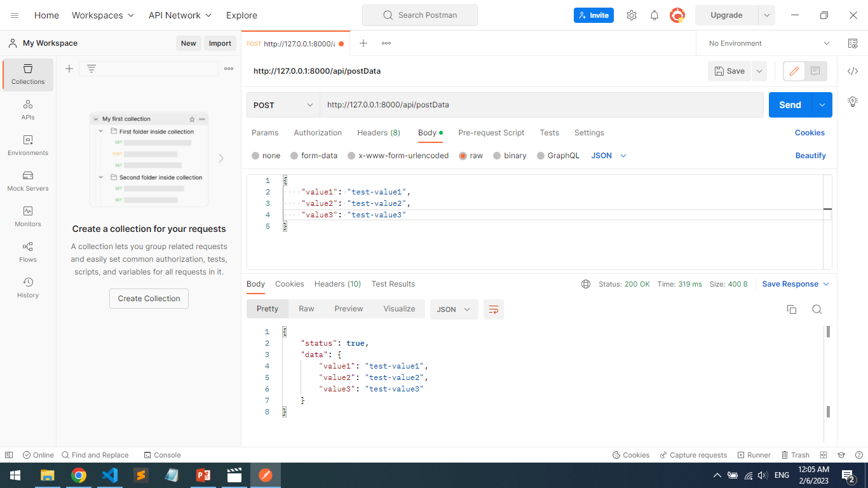Click the network globe icon
The image size is (868, 488).
[586, 284]
